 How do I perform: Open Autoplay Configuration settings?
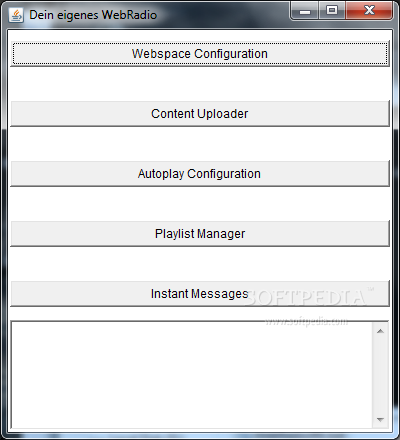pyautogui.click(x=200, y=174)
